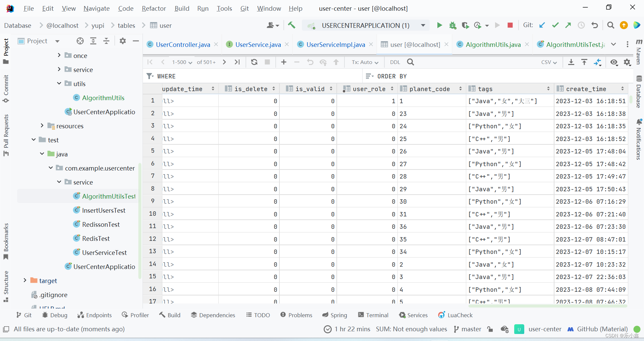
Task: Switch to UserServiceImpl.java tab
Action: (335, 45)
